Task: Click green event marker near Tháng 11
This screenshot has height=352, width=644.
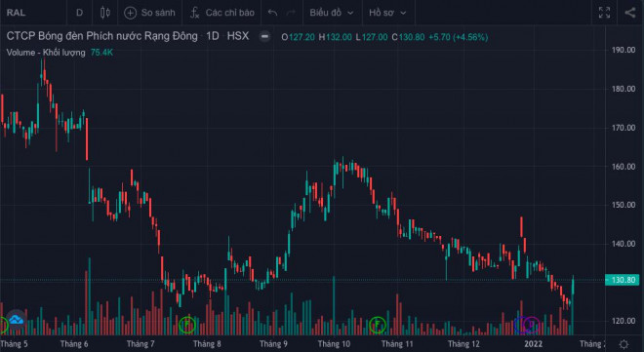Action: click(x=377, y=325)
